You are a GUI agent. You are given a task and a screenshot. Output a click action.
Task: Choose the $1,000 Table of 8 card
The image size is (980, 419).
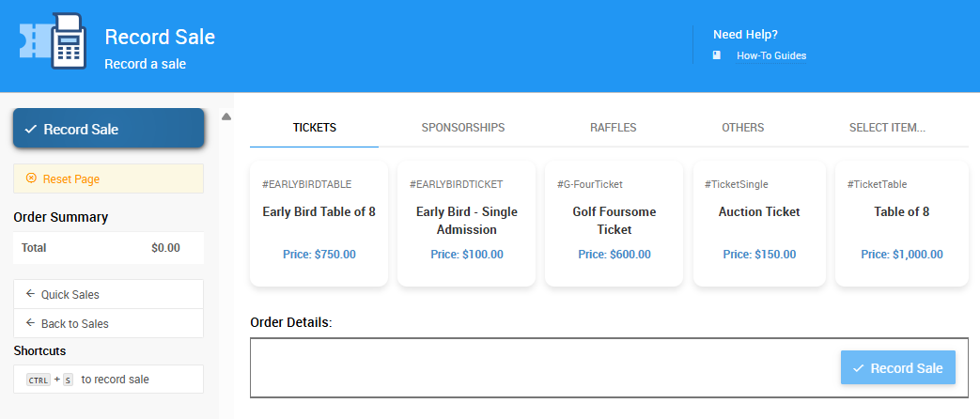point(901,224)
